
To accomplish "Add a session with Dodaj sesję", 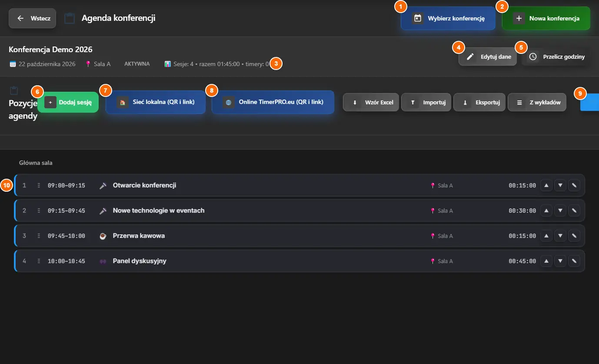I will coord(68,102).
